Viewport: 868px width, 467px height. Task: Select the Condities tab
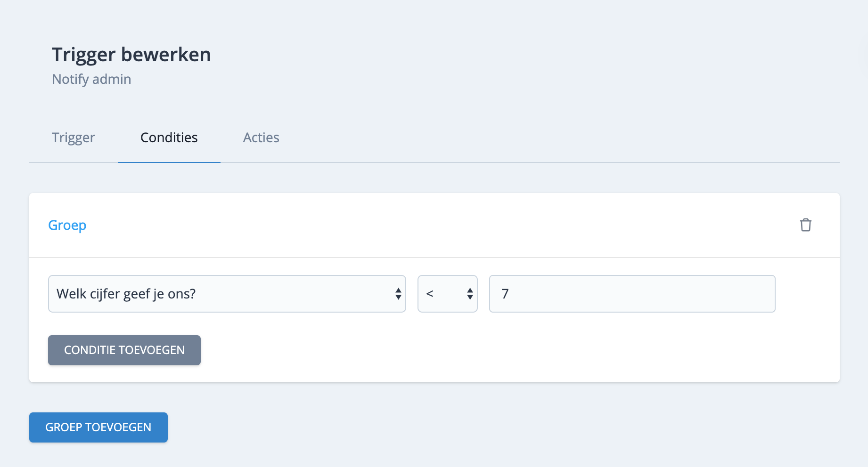(169, 137)
